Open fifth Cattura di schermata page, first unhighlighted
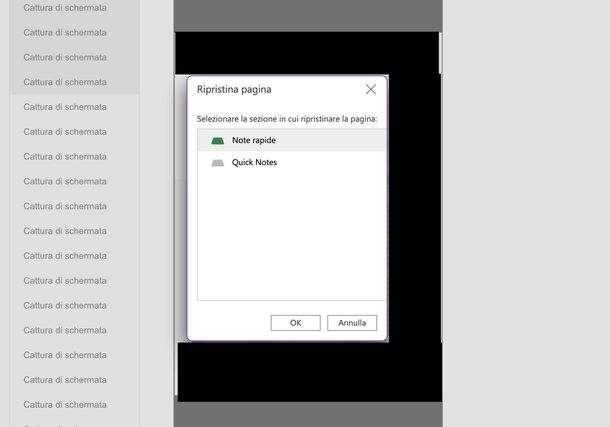The height and width of the screenshot is (427, 610). (65, 107)
